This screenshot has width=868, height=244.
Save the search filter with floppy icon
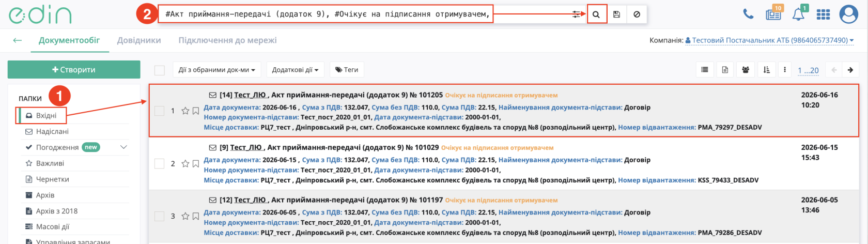point(616,14)
